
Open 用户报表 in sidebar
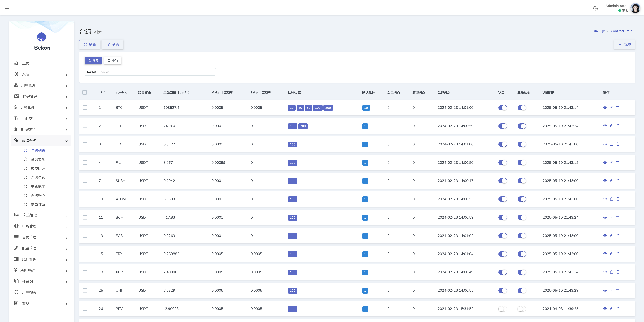(x=29, y=292)
